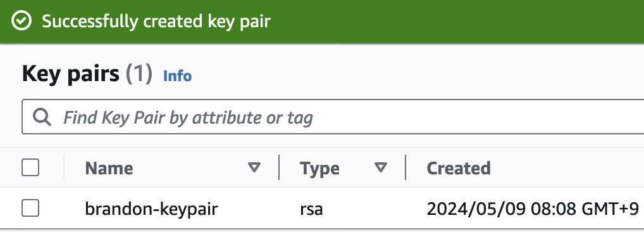Screen dimensions: 644x232
Task: Click the divider between Name and Type columns
Action: [x=279, y=167]
